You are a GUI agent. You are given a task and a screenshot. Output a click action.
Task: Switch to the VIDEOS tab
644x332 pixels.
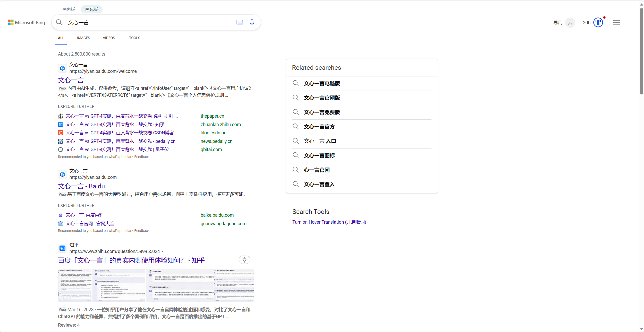pyautogui.click(x=109, y=38)
